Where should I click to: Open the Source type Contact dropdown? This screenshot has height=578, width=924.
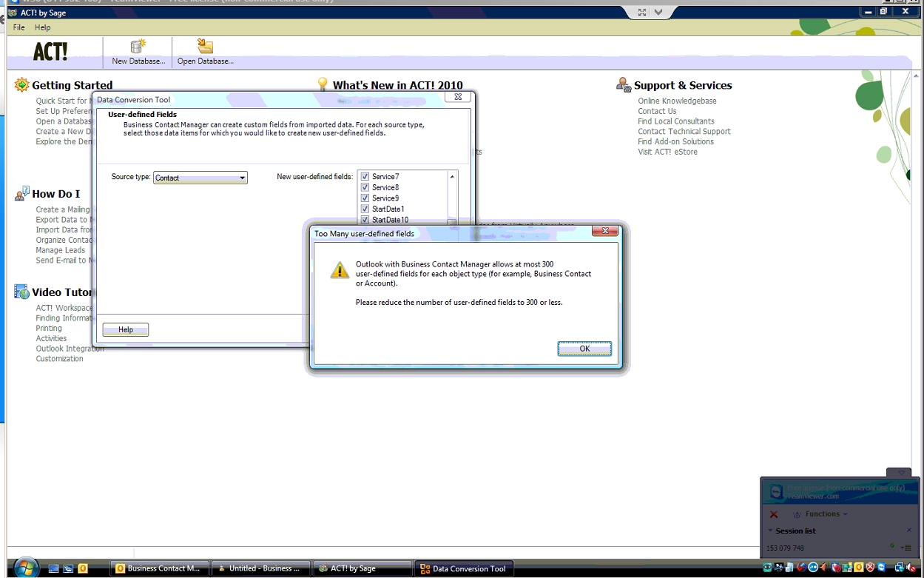(x=200, y=178)
